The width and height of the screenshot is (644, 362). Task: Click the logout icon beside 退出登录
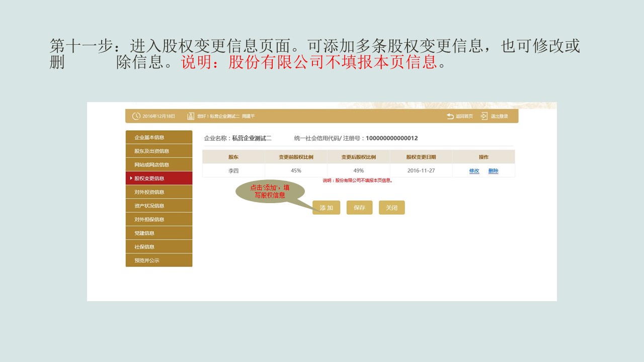click(481, 116)
